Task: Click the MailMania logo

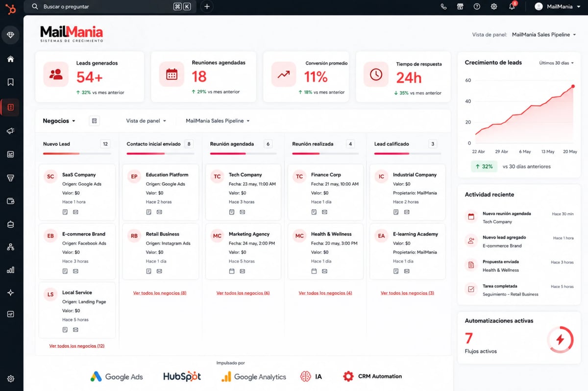Action: coord(72,34)
